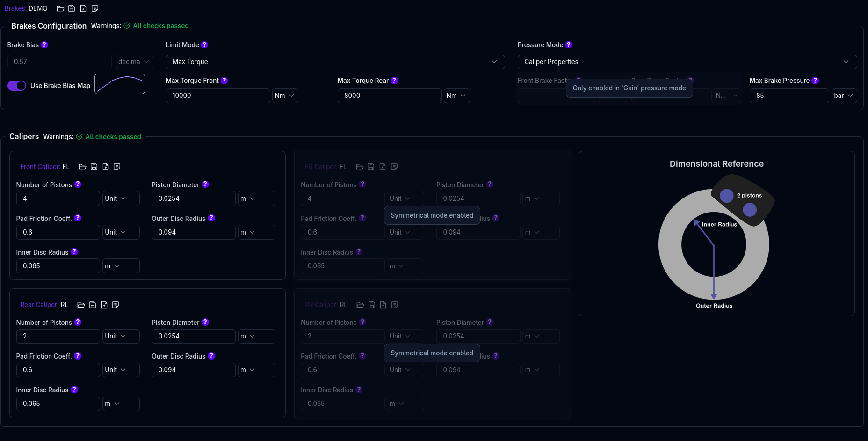
Task: Show help for Max Torque Front
Action: point(224,81)
